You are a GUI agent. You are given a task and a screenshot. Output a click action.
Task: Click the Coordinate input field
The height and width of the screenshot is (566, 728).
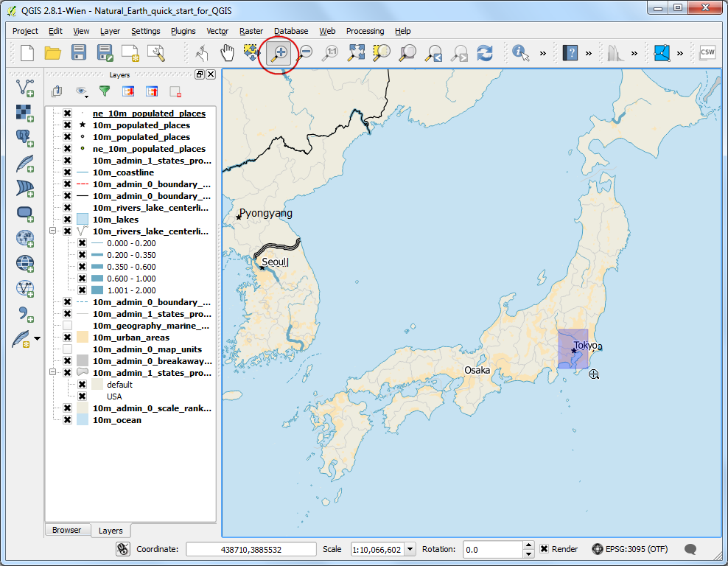click(x=251, y=549)
